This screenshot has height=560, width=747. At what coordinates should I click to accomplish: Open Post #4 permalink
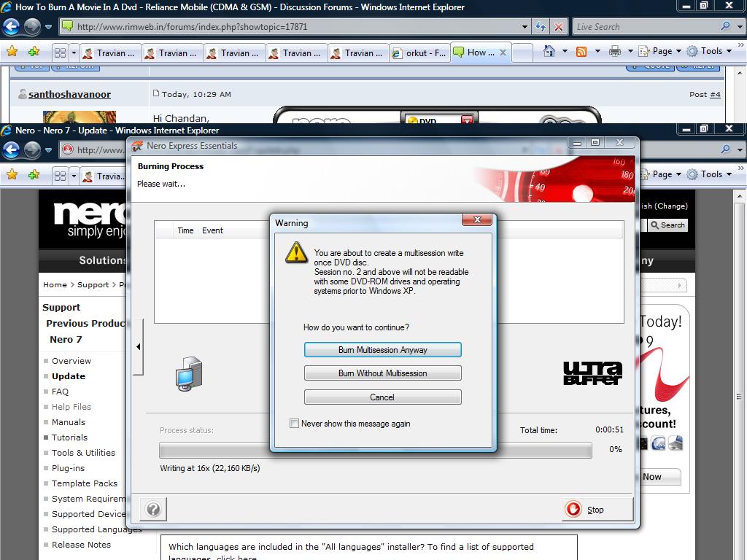coord(715,94)
